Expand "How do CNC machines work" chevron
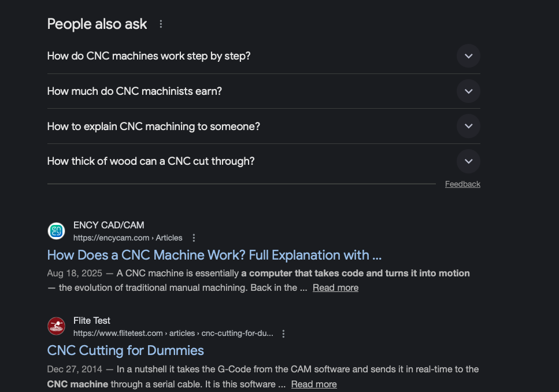The image size is (559, 392). [x=468, y=56]
